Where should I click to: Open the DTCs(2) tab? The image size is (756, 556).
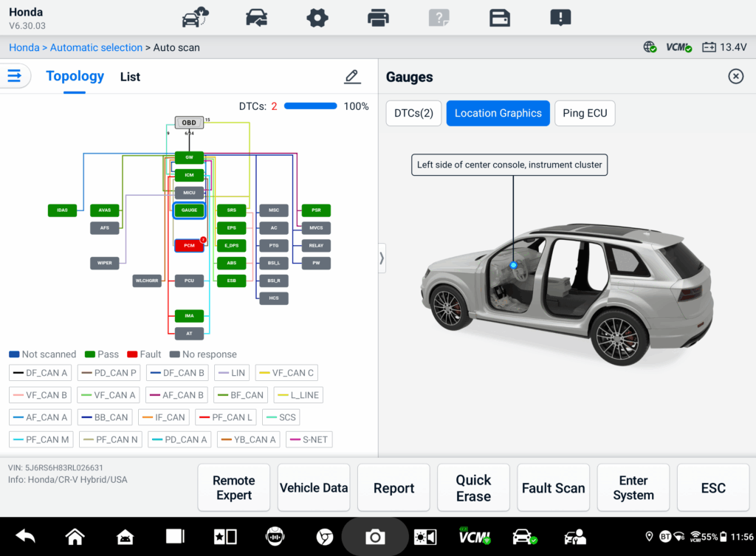(x=413, y=113)
